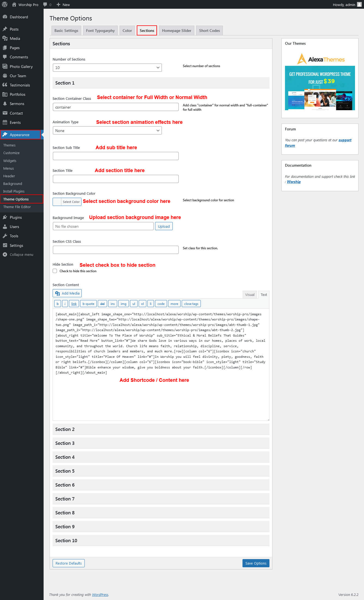
Task: Open the Events calendar icon
Action: click(x=5, y=122)
